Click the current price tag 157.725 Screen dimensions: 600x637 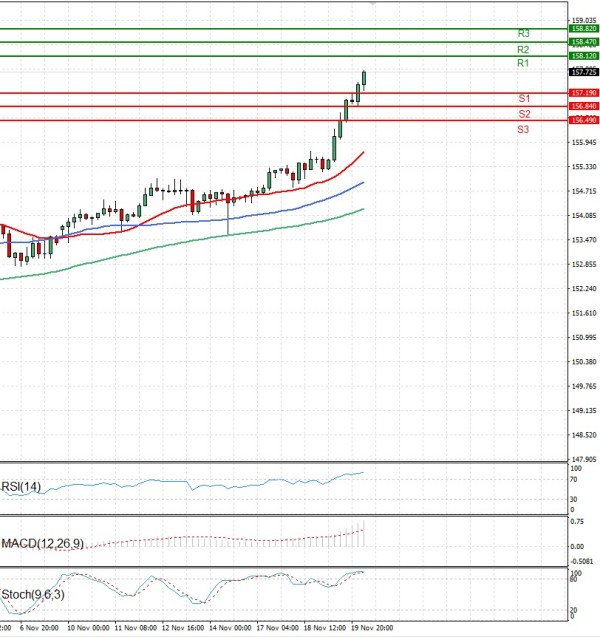click(583, 72)
